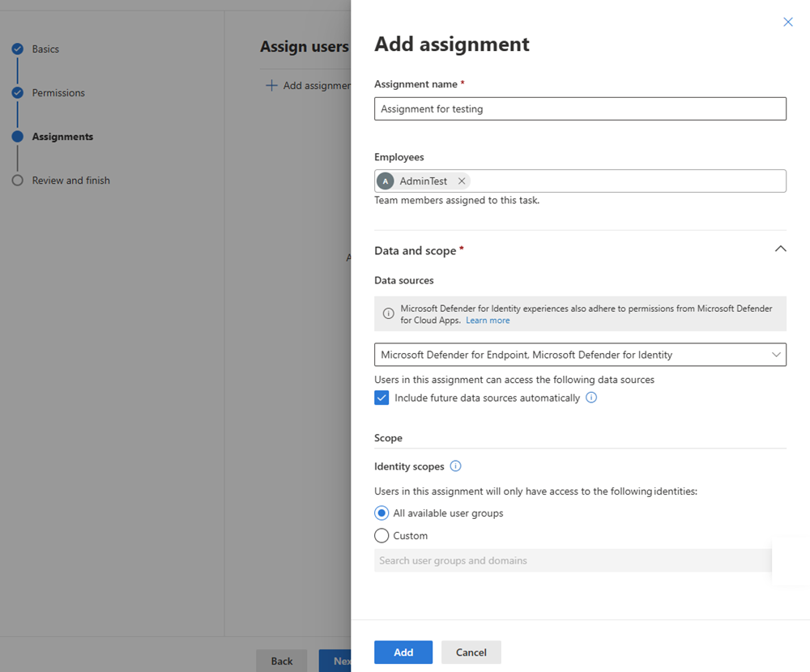Click Add assignment in background page
This screenshot has height=672, width=810.
pos(308,85)
